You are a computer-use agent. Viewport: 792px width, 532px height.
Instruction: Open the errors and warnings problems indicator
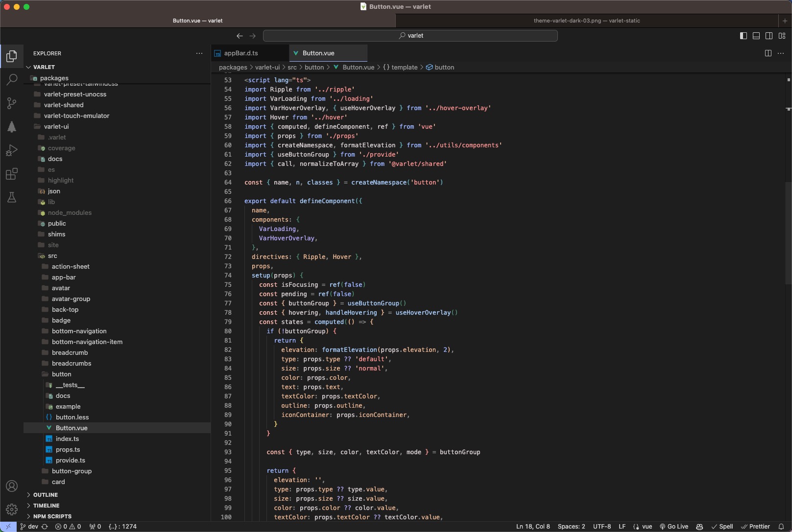click(x=68, y=527)
